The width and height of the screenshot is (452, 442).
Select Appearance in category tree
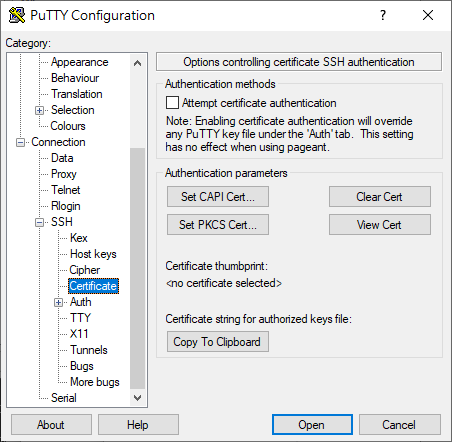79,62
